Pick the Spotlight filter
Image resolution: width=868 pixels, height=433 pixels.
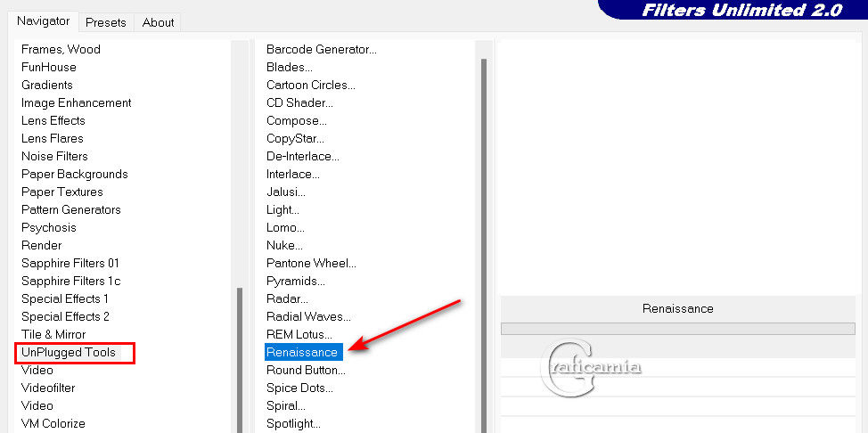293,423
